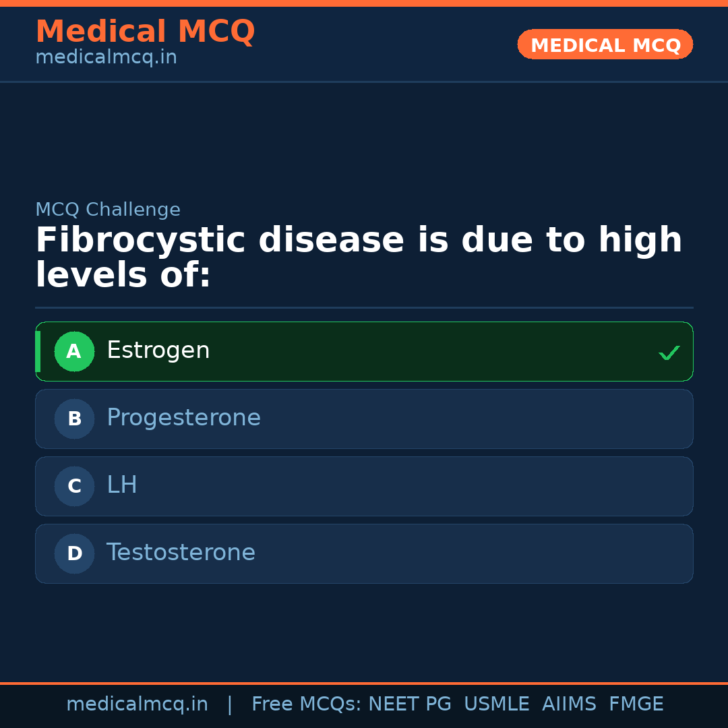Click the MCQ Challenge label
This screenshot has height=728, width=728.
tap(108, 210)
